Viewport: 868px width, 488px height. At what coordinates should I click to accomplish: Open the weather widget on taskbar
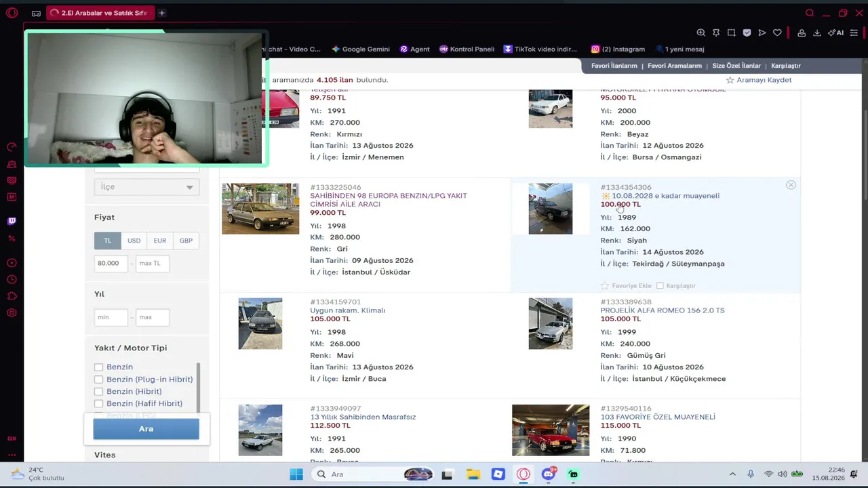(38, 474)
